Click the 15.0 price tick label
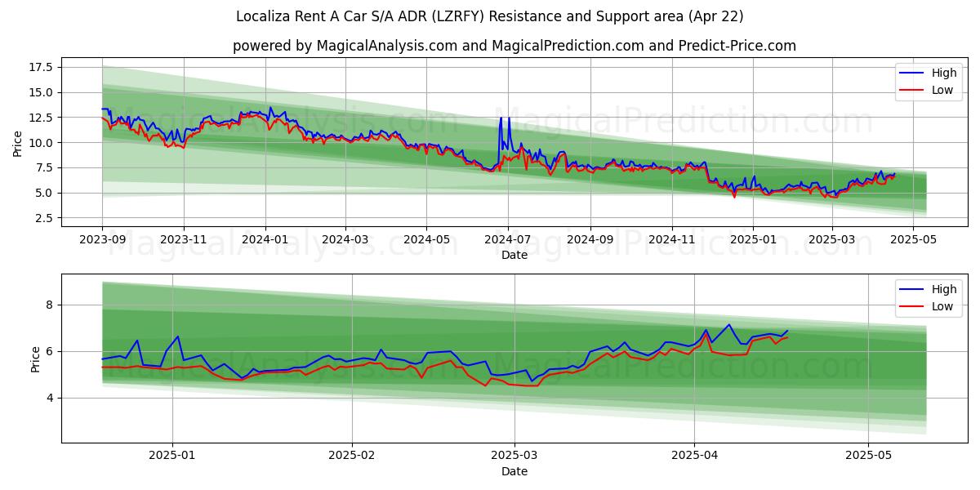The image size is (980, 490). pos(42,92)
